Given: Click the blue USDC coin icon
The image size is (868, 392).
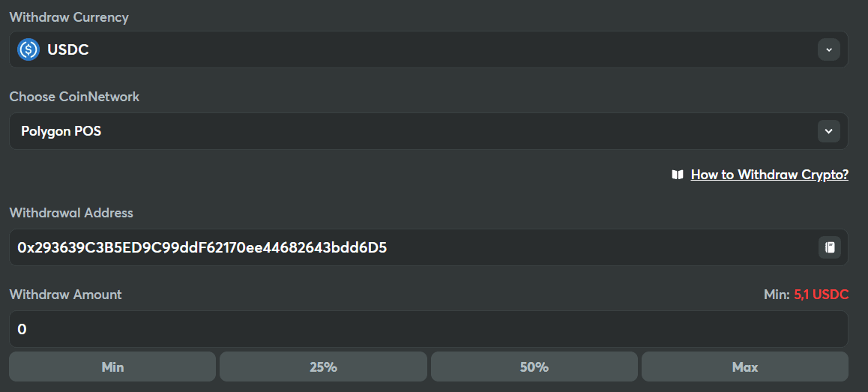Looking at the screenshot, I should [28, 50].
